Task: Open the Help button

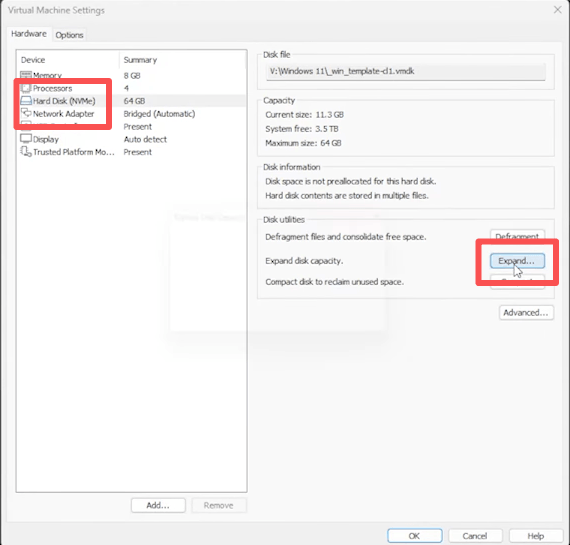Action: coord(536,536)
